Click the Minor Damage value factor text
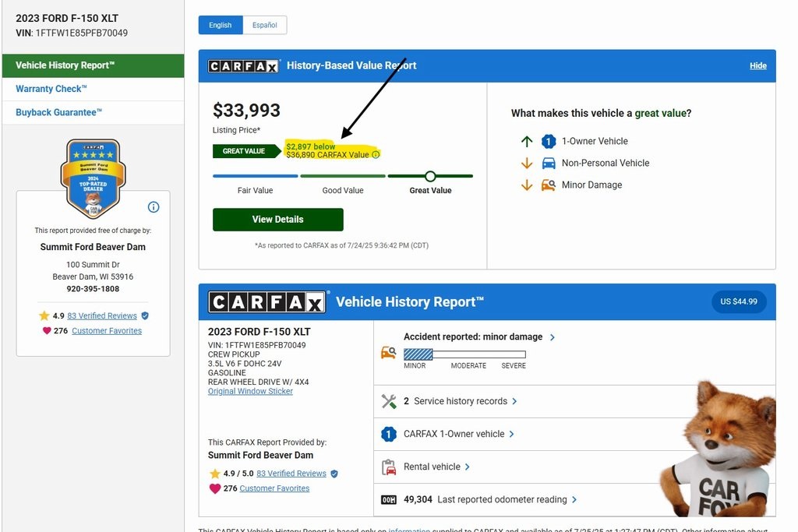Image resolution: width=798 pixels, height=532 pixels. pyautogui.click(x=592, y=185)
